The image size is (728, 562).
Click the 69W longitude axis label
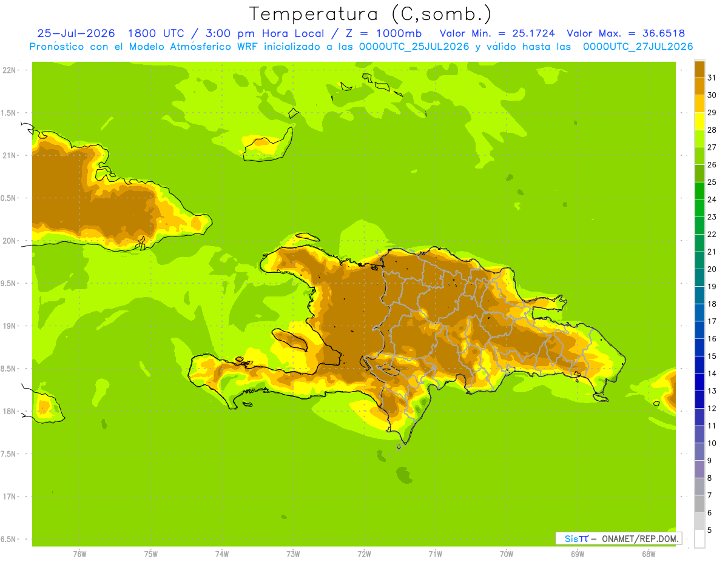pos(578,554)
